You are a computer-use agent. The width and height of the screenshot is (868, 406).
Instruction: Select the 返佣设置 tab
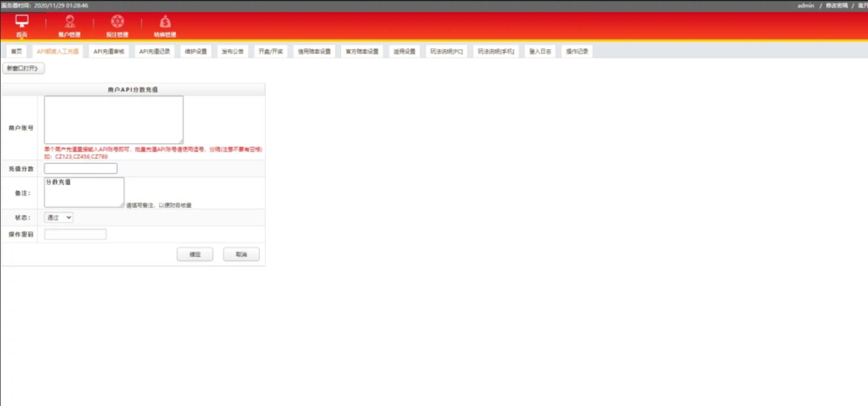pyautogui.click(x=404, y=51)
